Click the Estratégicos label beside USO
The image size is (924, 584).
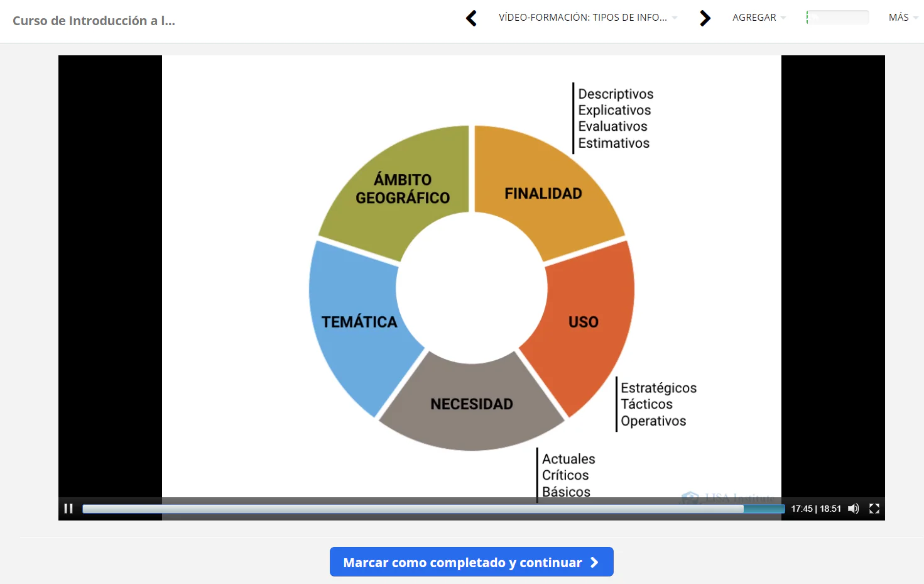658,388
